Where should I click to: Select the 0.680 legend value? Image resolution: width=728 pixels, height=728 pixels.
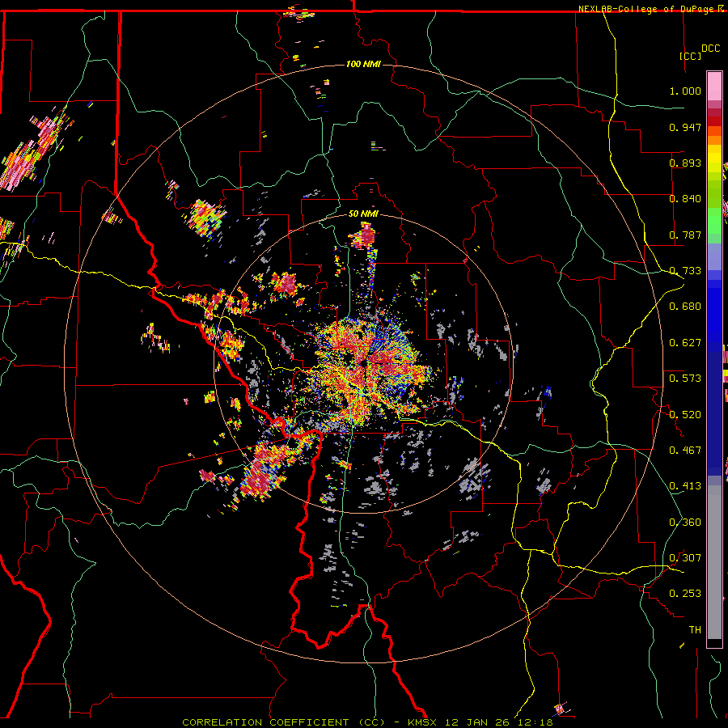pos(685,307)
